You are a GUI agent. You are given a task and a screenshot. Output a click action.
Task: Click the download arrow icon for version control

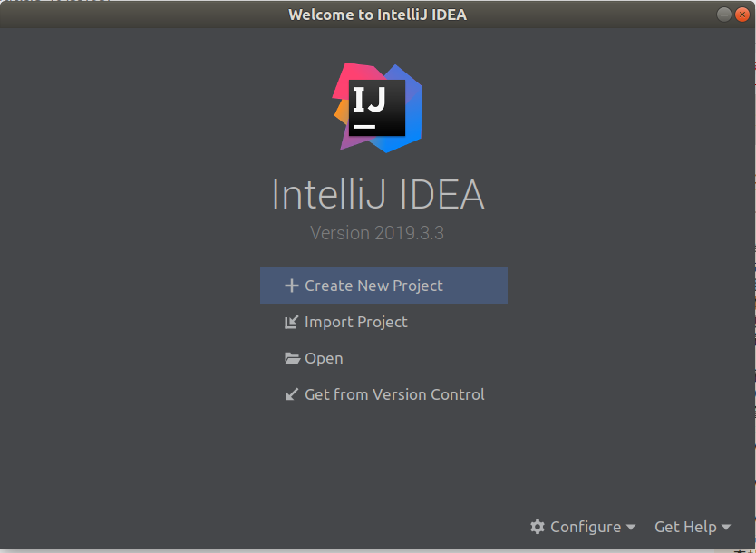(291, 393)
